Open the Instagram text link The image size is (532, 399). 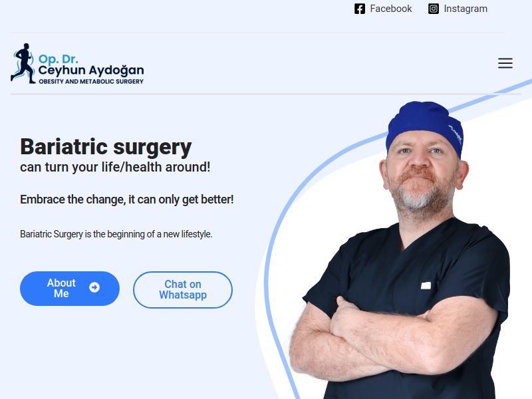click(465, 9)
